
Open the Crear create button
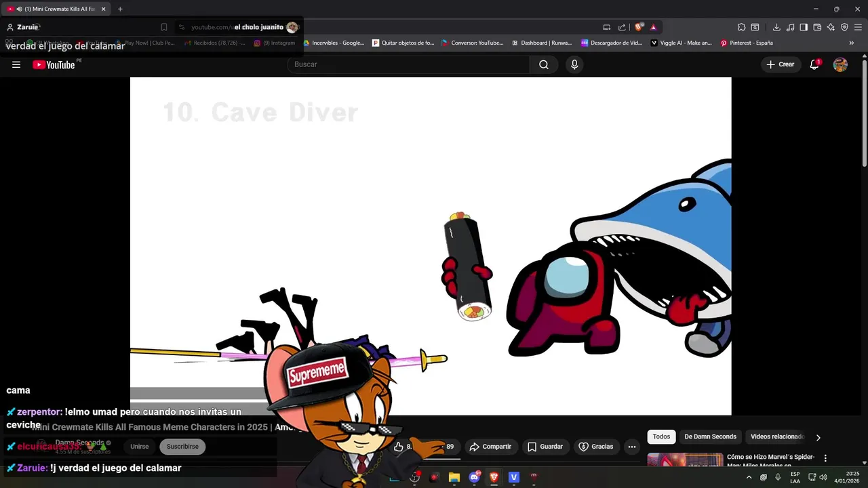(x=781, y=64)
